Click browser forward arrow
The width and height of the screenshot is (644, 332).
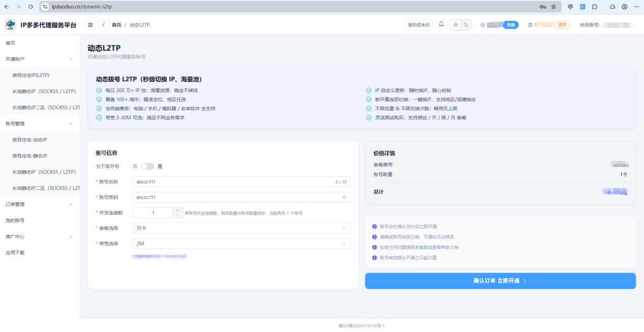(19, 7)
